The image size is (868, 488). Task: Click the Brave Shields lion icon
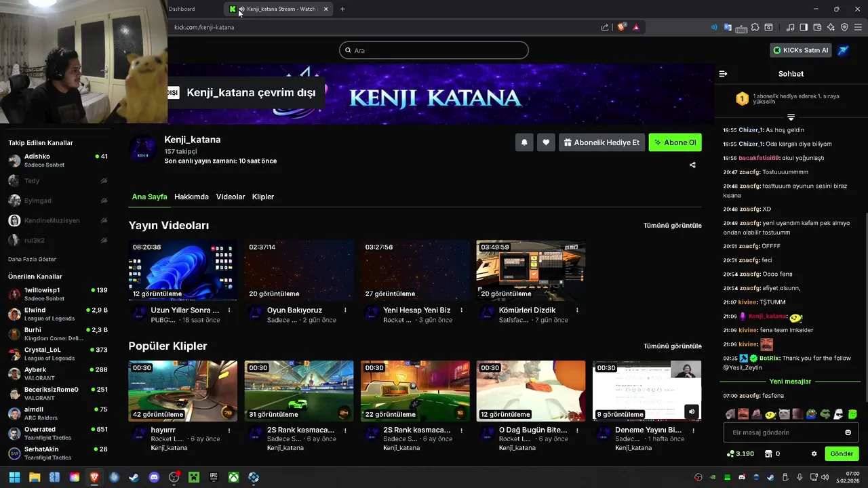622,27
